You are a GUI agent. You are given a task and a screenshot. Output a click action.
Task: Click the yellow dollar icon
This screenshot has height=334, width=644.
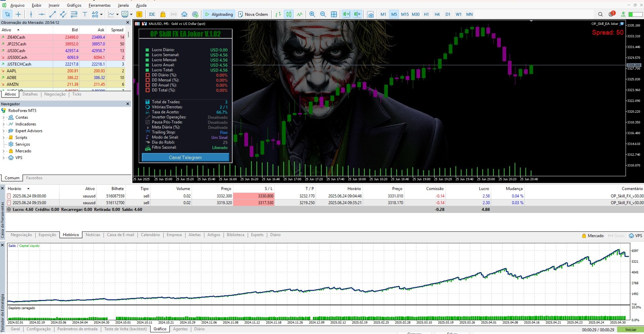click(x=139, y=14)
